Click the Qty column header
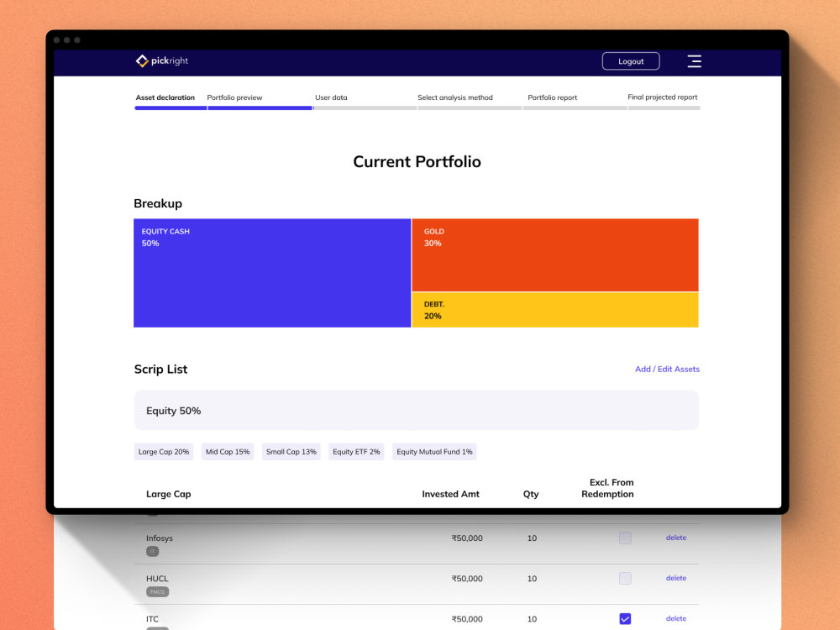 [531, 494]
